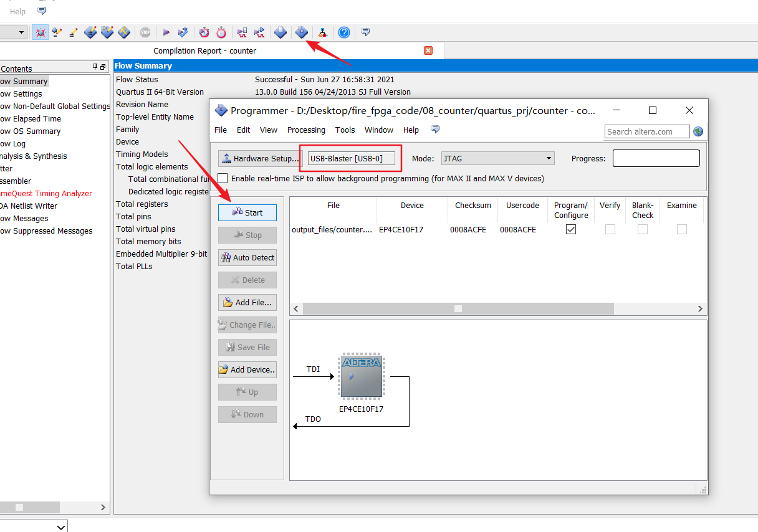This screenshot has height=532, width=758.
Task: Select the output_files/counter file row cell
Action: 333,229
